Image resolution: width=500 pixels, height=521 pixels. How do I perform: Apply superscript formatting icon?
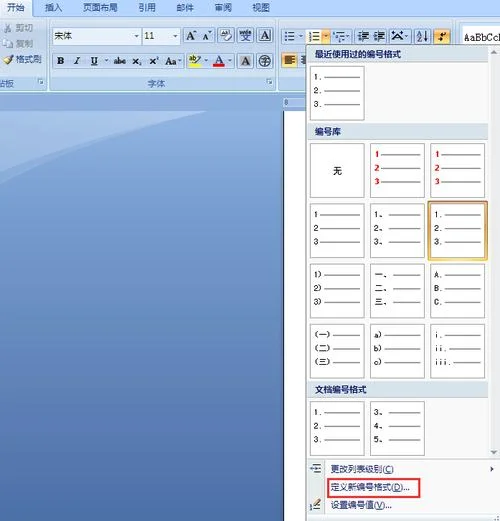(x=154, y=61)
